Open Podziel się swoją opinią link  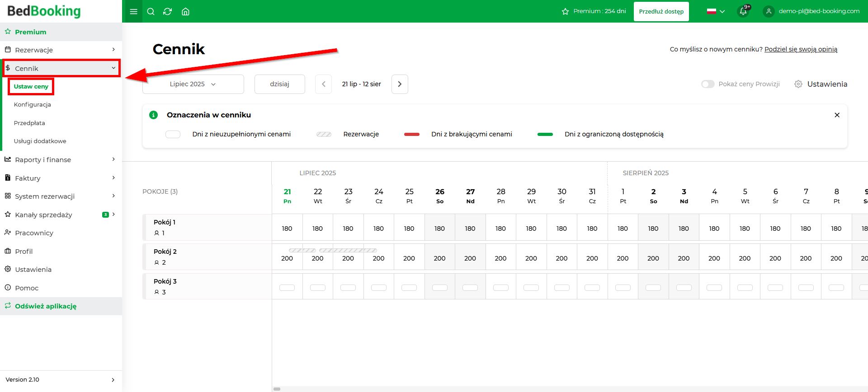(x=801, y=49)
